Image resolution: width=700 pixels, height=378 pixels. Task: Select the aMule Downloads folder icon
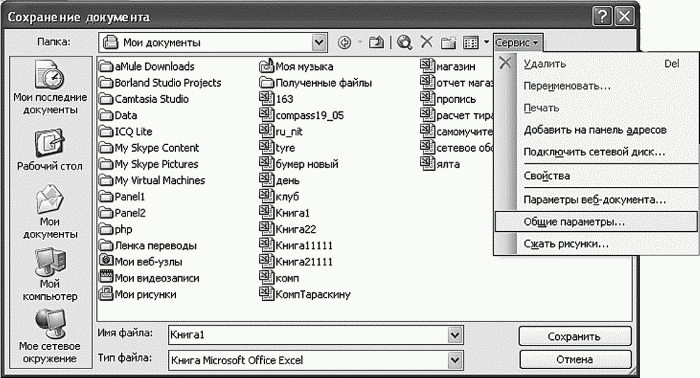click(x=106, y=66)
